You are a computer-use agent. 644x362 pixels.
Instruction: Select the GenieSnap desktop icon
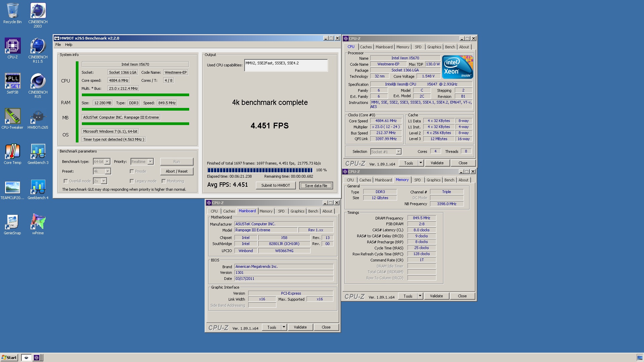coord(12,225)
